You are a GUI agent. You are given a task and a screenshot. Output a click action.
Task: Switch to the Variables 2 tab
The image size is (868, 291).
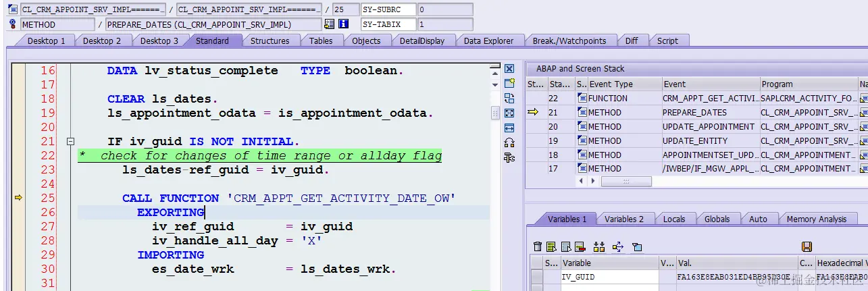(x=623, y=219)
